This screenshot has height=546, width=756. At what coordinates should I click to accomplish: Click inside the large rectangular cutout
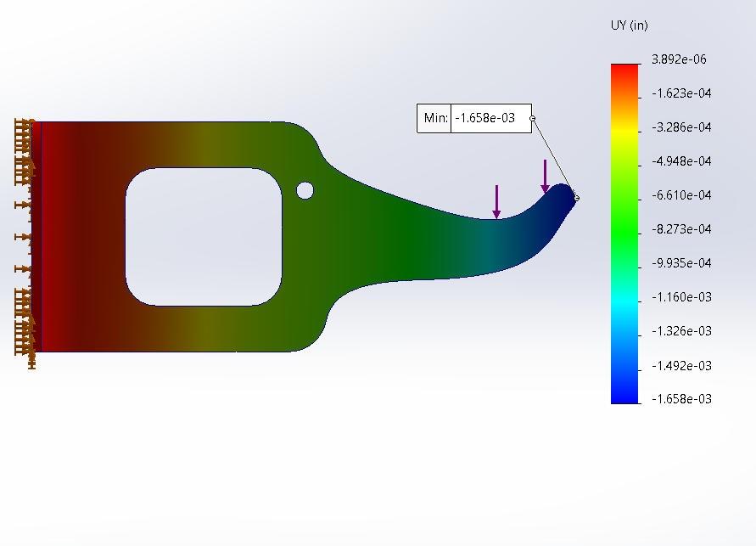click(x=204, y=236)
